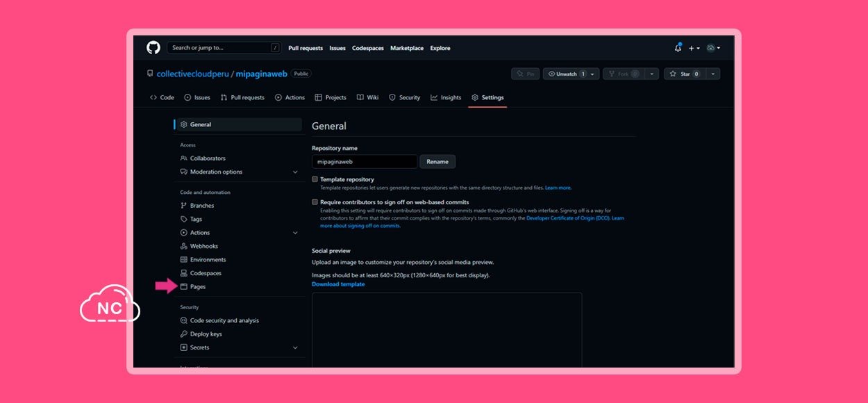Open Pages settings

tap(198, 286)
